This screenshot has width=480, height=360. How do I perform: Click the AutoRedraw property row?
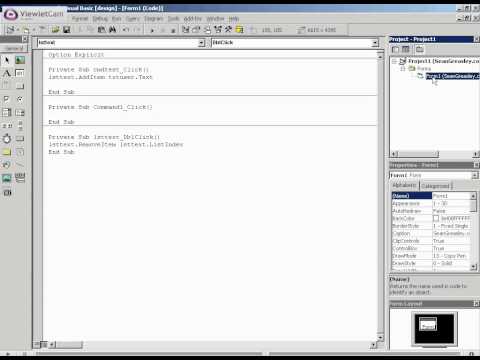[431, 211]
